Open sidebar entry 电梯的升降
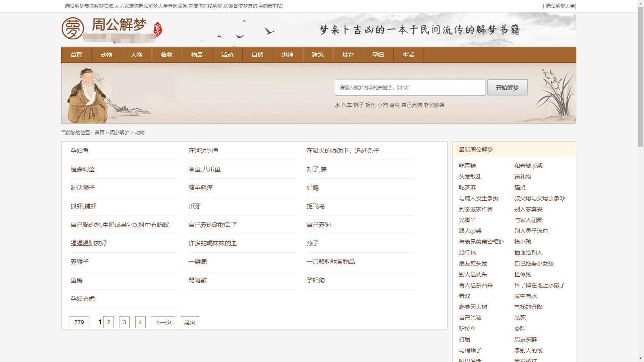 click(x=528, y=307)
